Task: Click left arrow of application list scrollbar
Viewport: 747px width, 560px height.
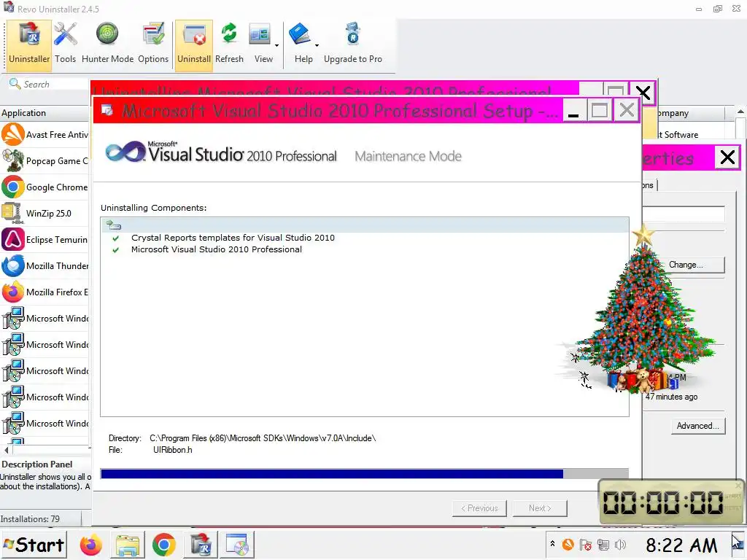Action: click(6, 449)
